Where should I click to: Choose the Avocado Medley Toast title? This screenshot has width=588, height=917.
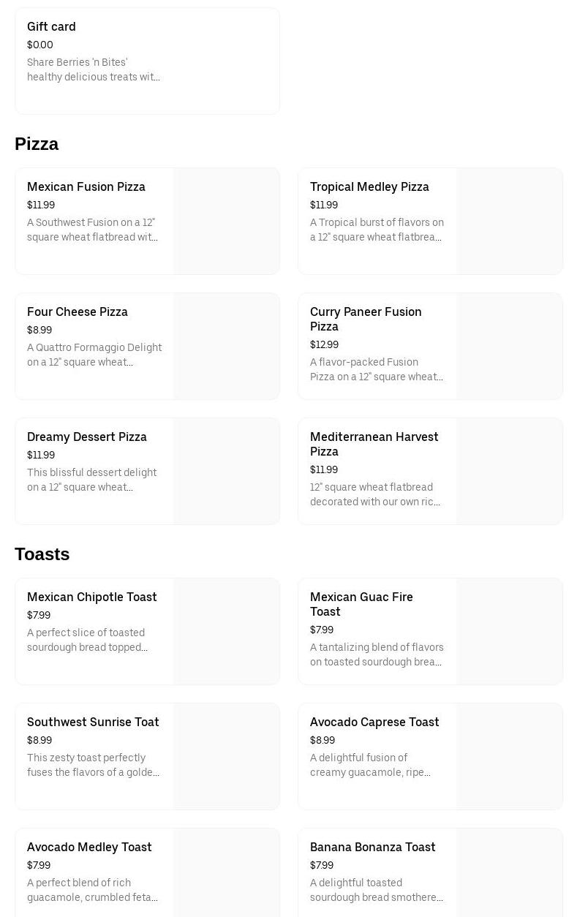[x=89, y=848]
